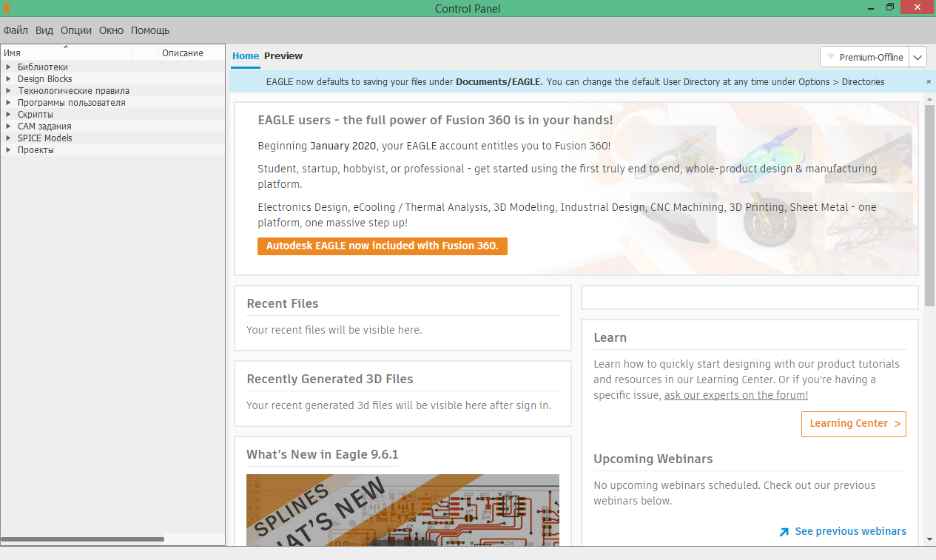This screenshot has width=936, height=560.
Task: Select the Скрипты tree item
Action: 36,115
